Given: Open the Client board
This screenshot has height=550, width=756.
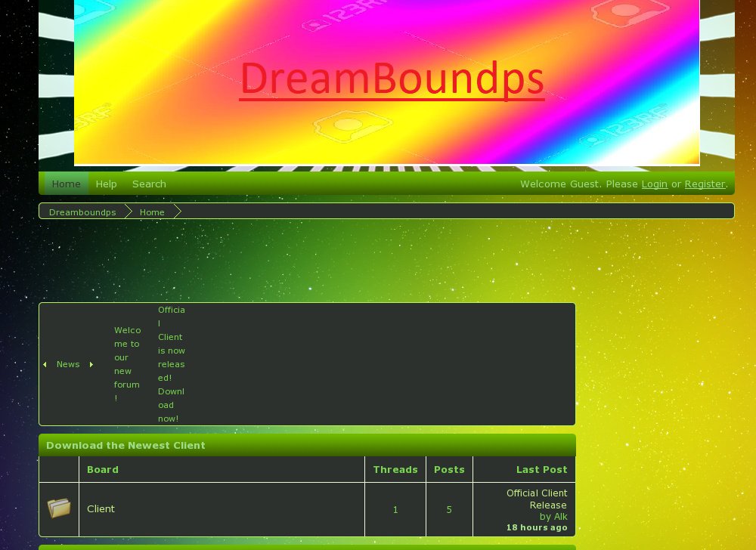Looking at the screenshot, I should pos(101,508).
